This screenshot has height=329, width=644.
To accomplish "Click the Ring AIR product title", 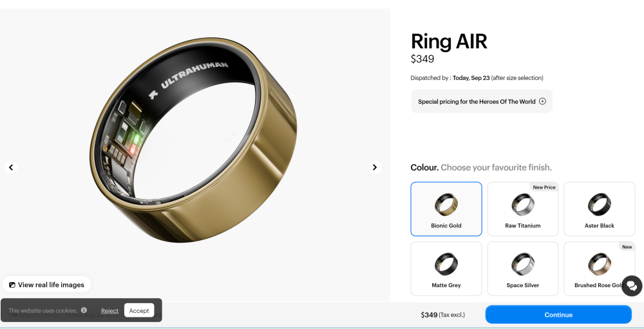I will [x=449, y=41].
